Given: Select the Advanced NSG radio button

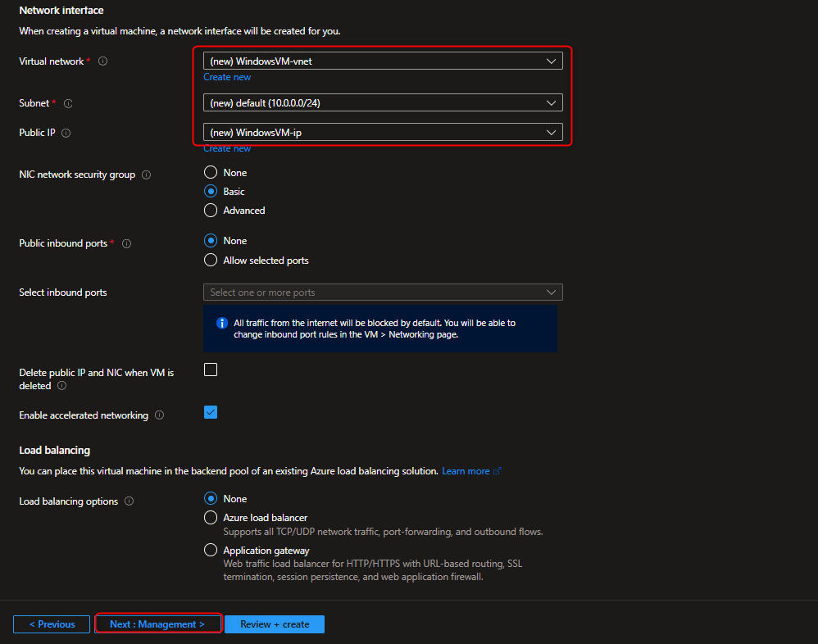Looking at the screenshot, I should [x=211, y=211].
